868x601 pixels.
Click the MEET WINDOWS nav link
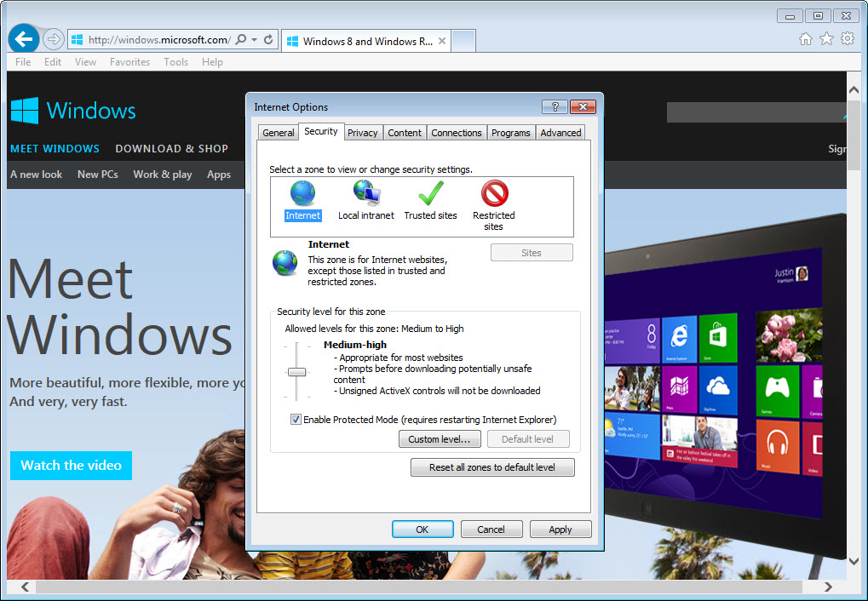[55, 148]
